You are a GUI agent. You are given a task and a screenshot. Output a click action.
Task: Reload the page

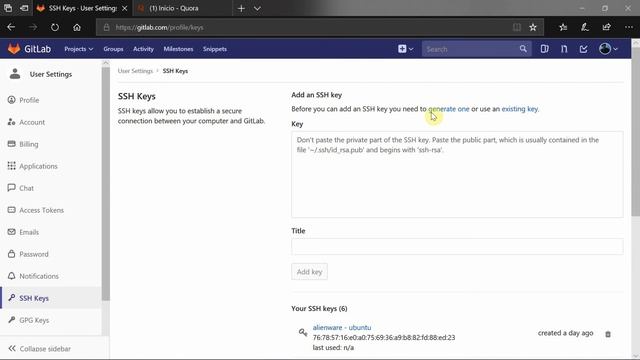(x=55, y=27)
